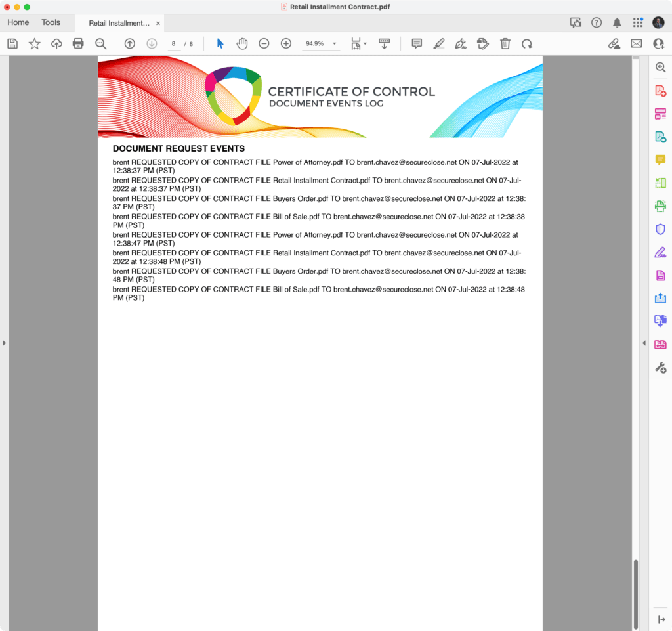
Task: Add bookmark with the star icon
Action: point(34,44)
